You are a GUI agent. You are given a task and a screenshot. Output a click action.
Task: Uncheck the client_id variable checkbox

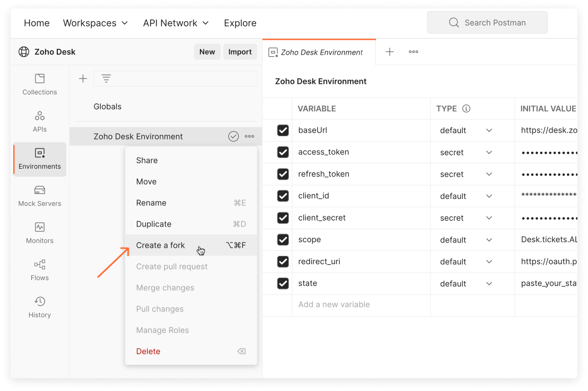283,196
